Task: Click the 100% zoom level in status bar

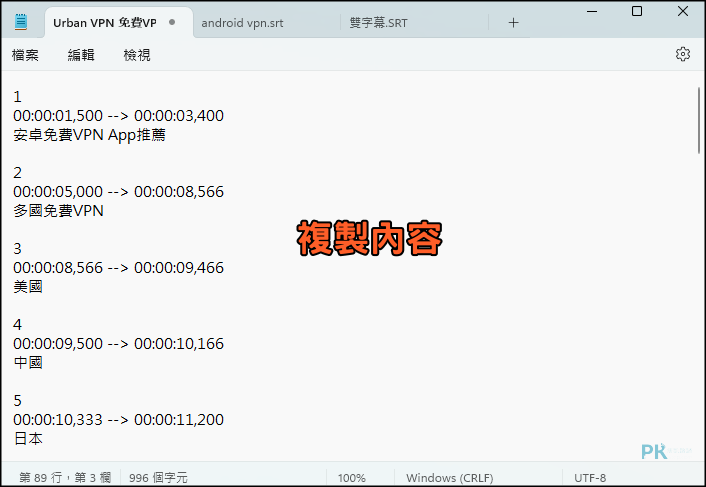Action: tap(351, 478)
